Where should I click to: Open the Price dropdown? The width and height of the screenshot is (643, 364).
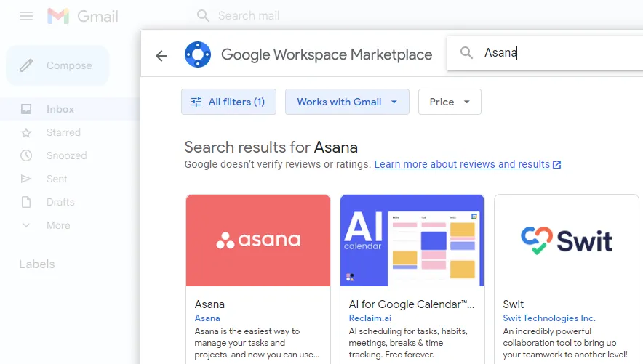point(450,102)
